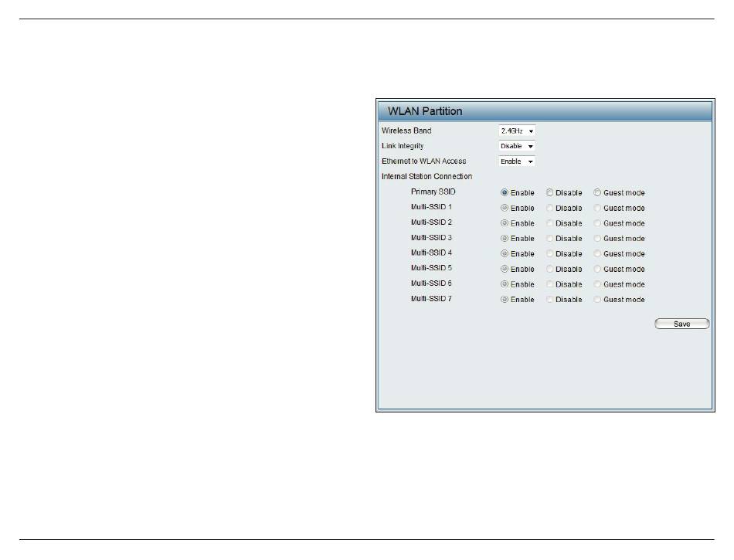Open the Wireless Band dropdown
This screenshot has height=560, width=734.
pyautogui.click(x=517, y=131)
